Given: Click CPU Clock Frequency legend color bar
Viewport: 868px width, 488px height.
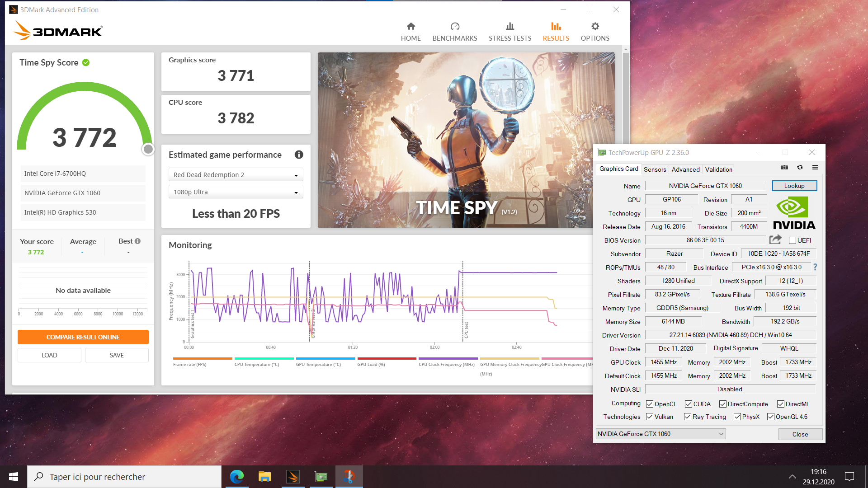Looking at the screenshot, I should (448, 358).
